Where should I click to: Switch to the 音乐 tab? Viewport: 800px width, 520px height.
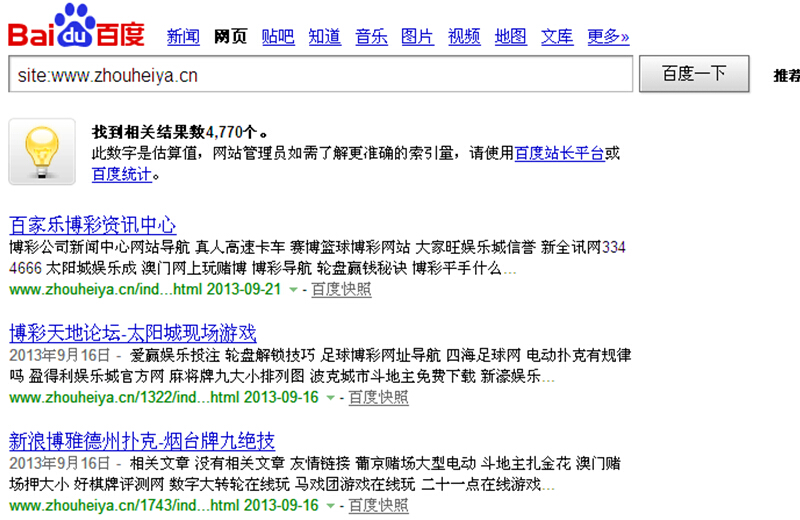point(371,37)
